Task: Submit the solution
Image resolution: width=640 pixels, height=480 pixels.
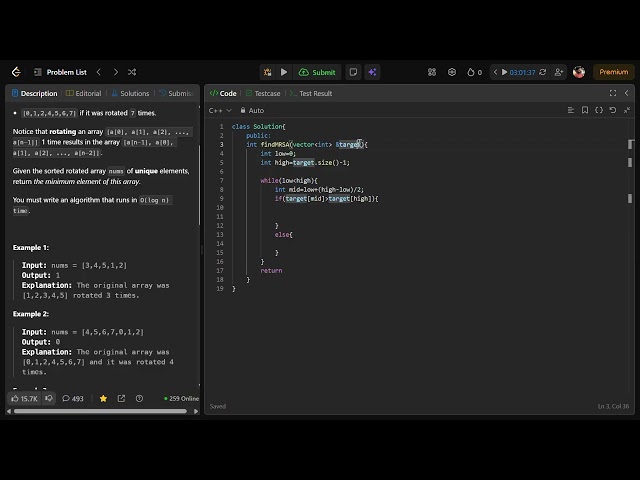Action: click(317, 72)
